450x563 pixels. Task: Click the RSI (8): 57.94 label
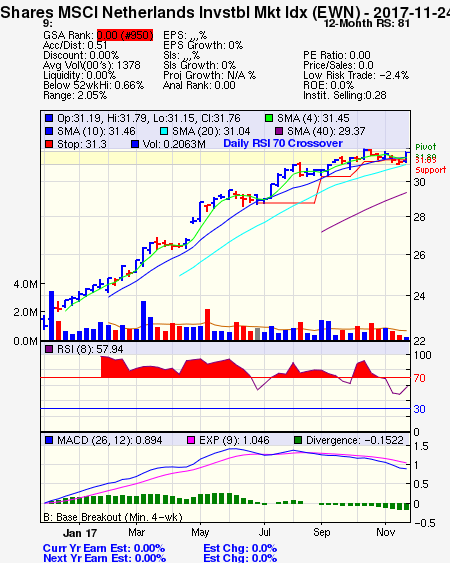tap(90, 349)
